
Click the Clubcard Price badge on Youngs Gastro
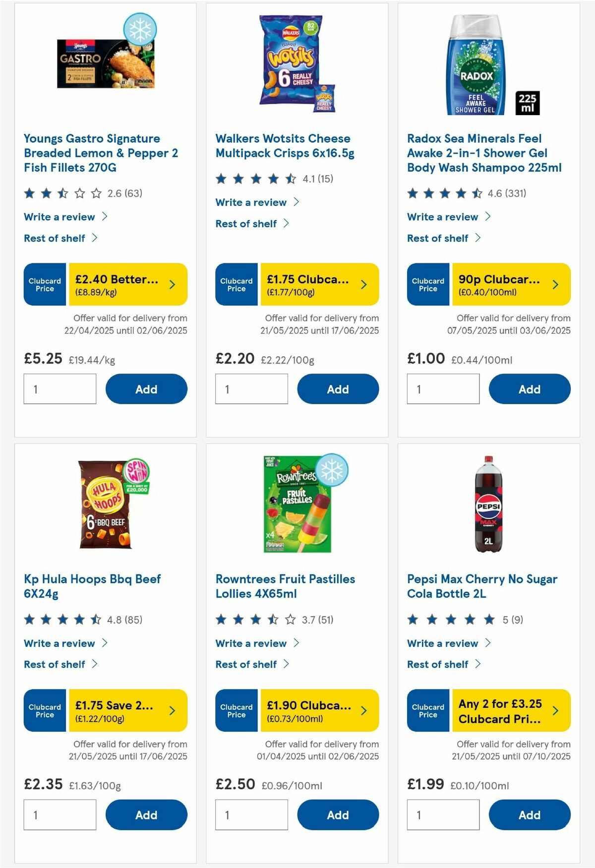[x=44, y=284]
